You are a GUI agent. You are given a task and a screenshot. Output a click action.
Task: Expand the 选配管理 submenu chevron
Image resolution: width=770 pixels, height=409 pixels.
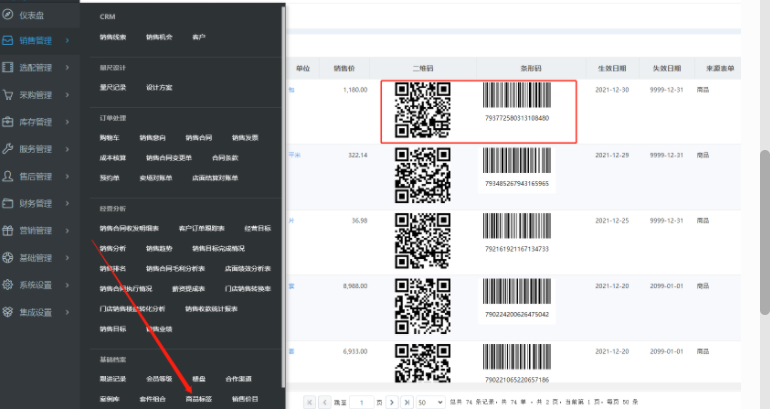pyautogui.click(x=67, y=67)
